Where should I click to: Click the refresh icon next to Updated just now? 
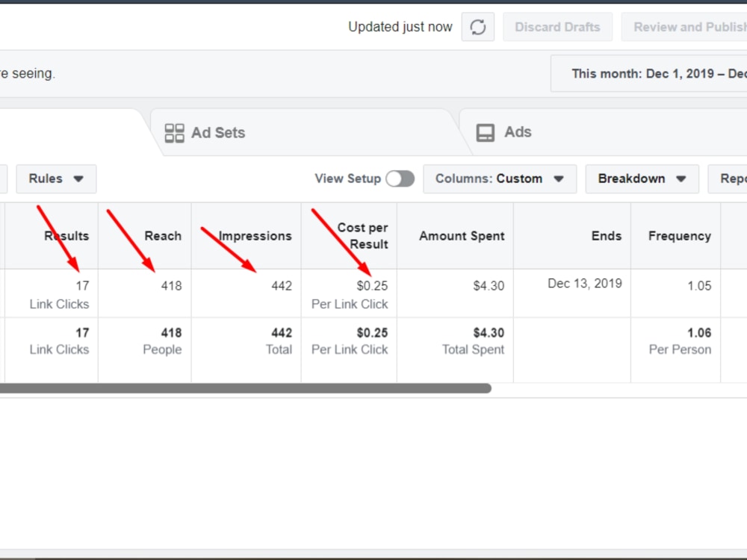coord(478,27)
